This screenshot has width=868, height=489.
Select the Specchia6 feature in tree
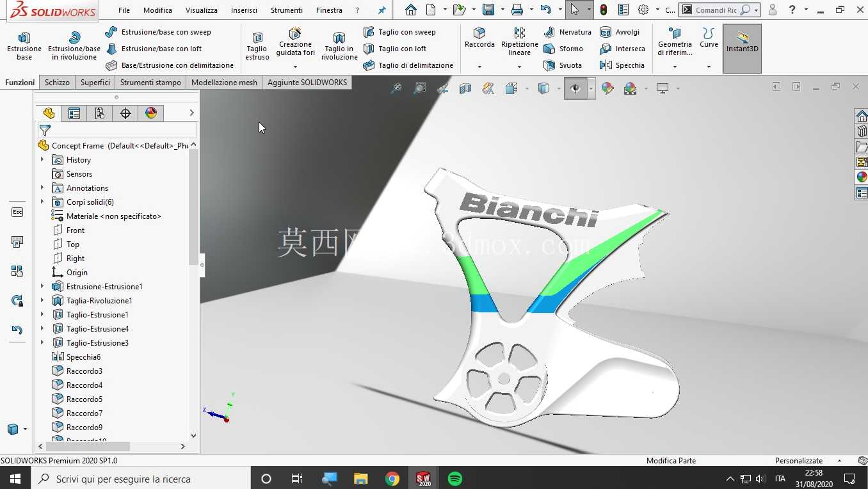(x=83, y=357)
